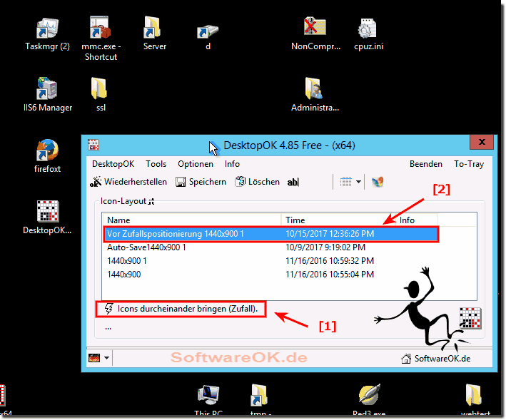Click the DesktopOK title bar app icon
Viewport: 506px width, 420px height.
tap(93, 145)
